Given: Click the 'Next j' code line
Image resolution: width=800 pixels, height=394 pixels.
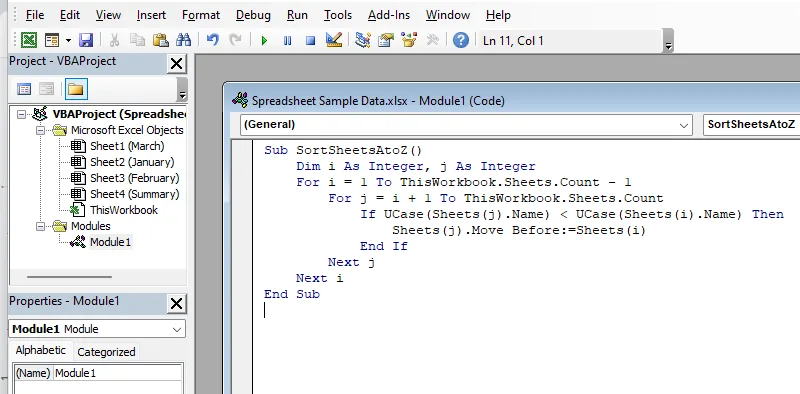Looking at the screenshot, I should point(352,262).
